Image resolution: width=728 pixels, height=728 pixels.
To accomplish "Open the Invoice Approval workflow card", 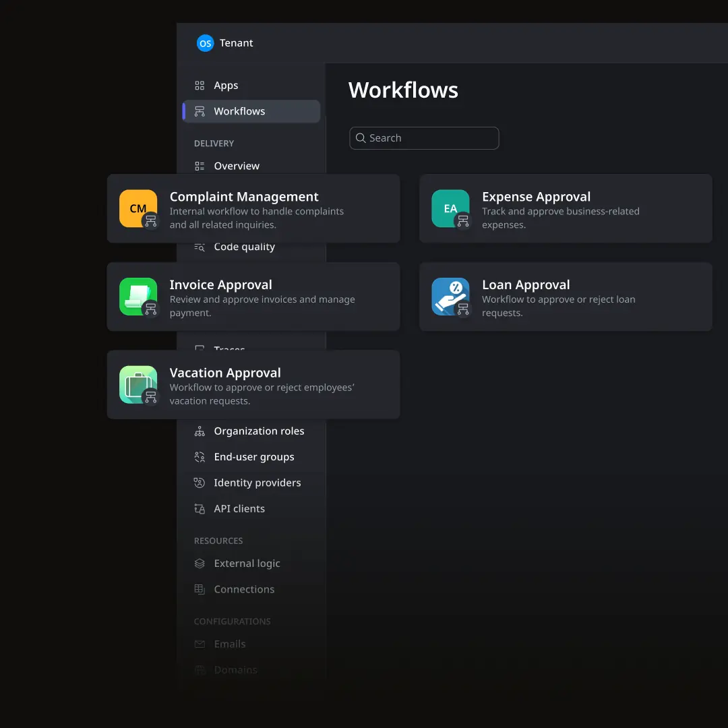I will 253,297.
